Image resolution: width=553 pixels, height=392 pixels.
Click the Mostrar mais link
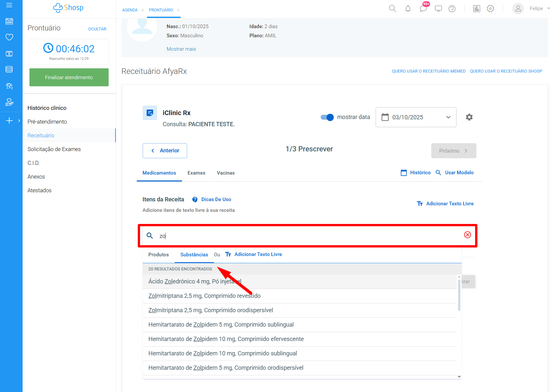tap(181, 49)
